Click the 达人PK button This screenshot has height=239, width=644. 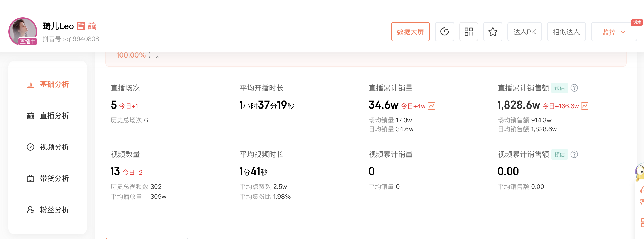pos(524,32)
